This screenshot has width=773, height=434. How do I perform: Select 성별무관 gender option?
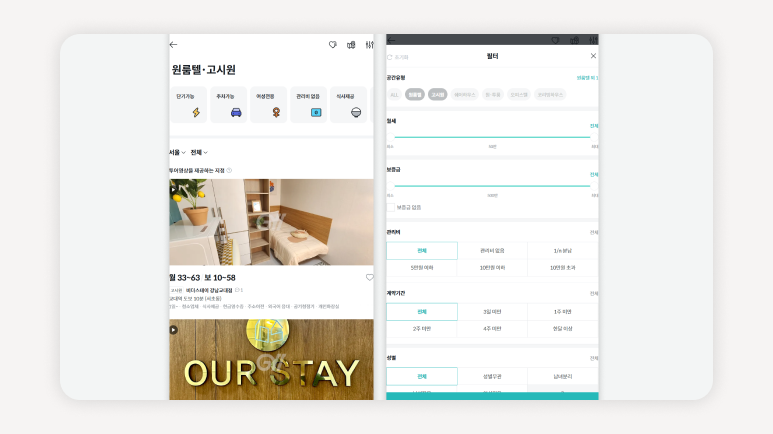click(492, 376)
